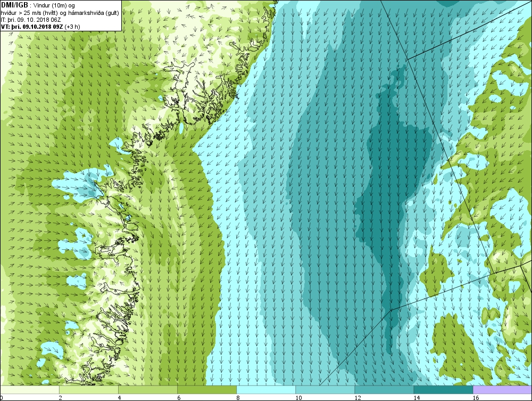Click the purple legend swatch above 16 m/s
Image resolution: width=532 pixels, height=401 pixels.
click(x=503, y=389)
